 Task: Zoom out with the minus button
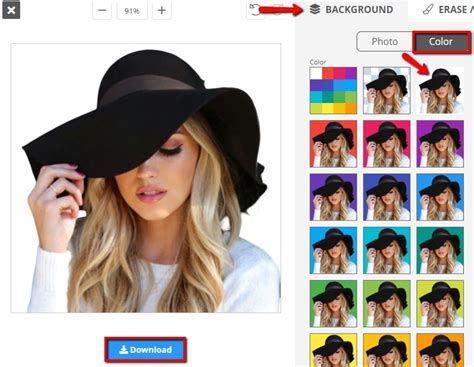click(x=102, y=10)
